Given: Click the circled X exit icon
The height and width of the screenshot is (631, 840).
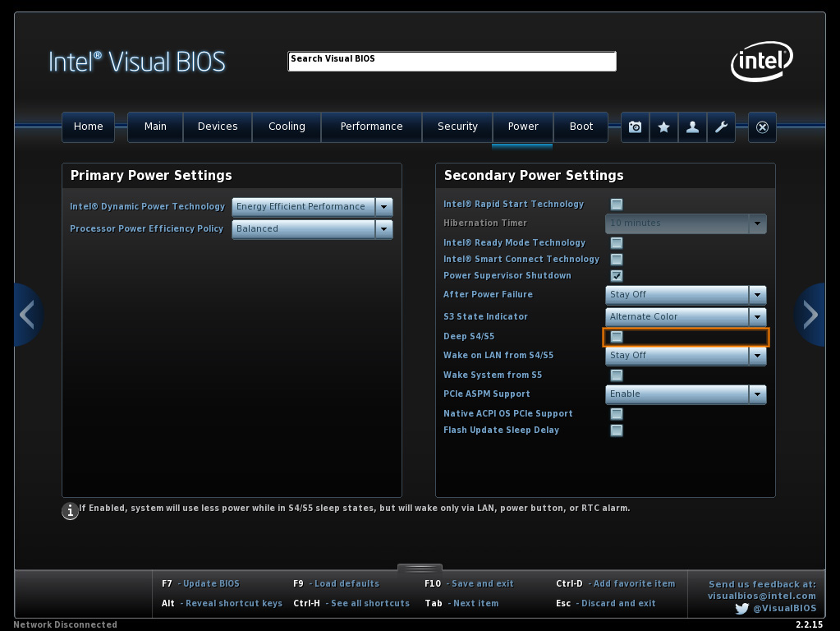Looking at the screenshot, I should coord(762,127).
